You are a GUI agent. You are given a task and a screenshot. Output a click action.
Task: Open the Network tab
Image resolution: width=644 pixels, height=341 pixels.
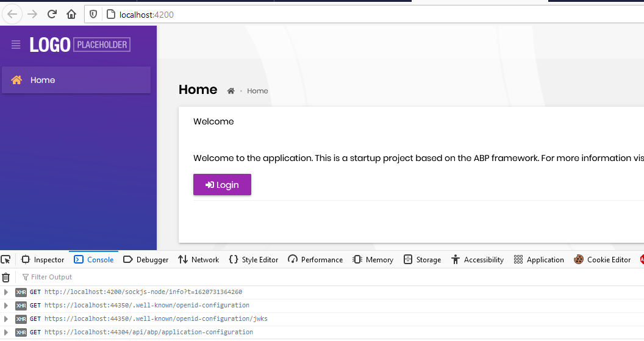point(198,259)
